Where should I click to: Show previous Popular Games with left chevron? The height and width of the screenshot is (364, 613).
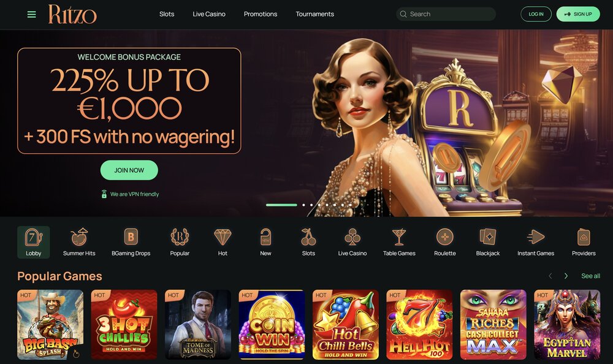tap(550, 276)
